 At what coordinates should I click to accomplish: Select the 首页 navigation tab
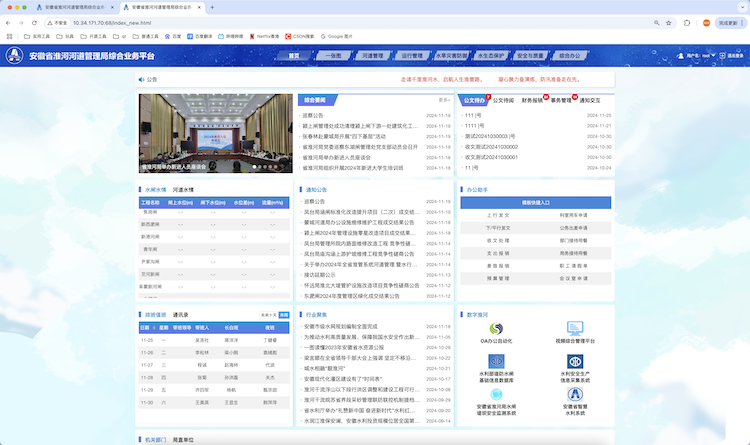click(294, 56)
